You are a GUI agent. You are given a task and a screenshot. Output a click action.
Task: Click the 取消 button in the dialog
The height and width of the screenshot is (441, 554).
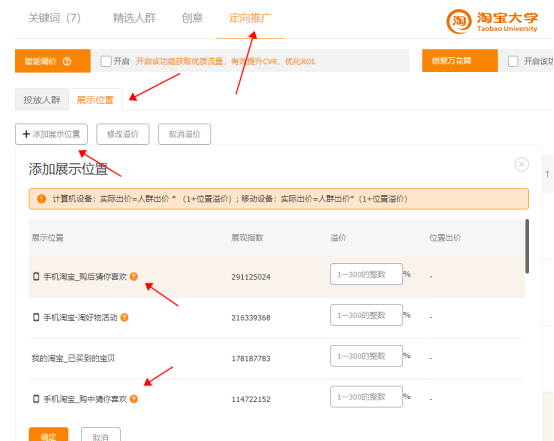coord(101,435)
